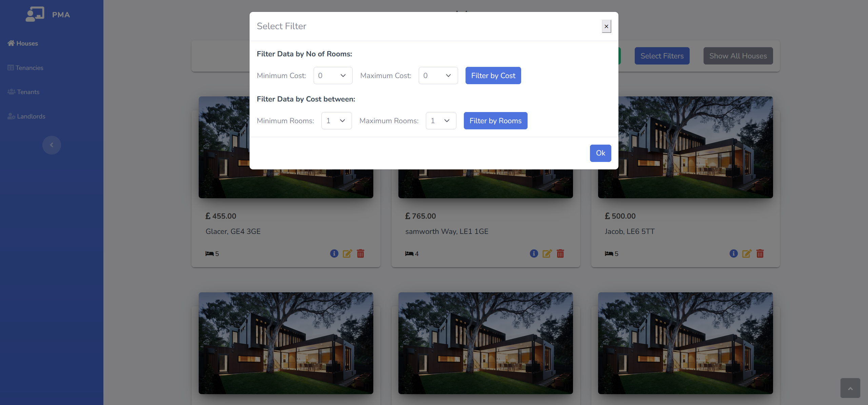Screen dimensions: 868x405
Task: Open the Minimum Rooms dropdown
Action: tap(336, 121)
